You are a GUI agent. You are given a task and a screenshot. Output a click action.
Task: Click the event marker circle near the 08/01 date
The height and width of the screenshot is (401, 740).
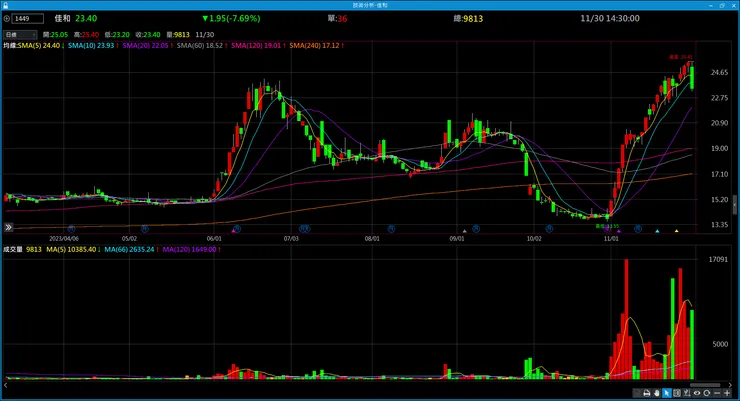[391, 229]
